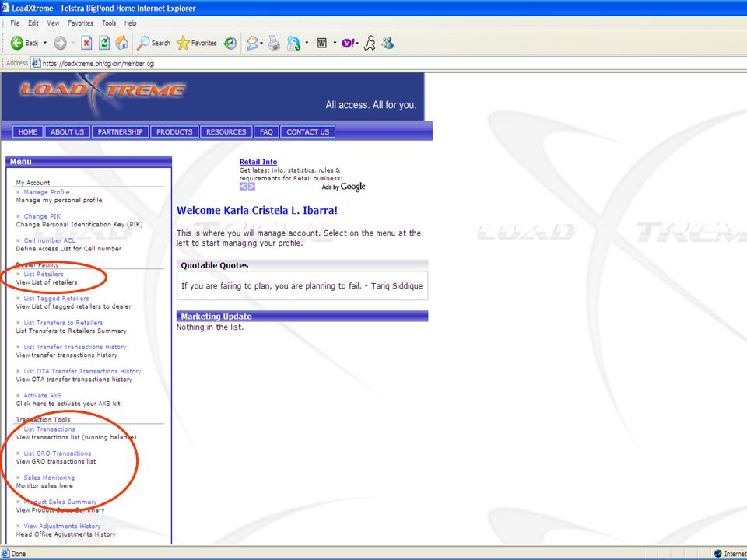This screenshot has height=560, width=747.
Task: Open List OTA Transfer Transactions History link
Action: [x=82, y=372]
